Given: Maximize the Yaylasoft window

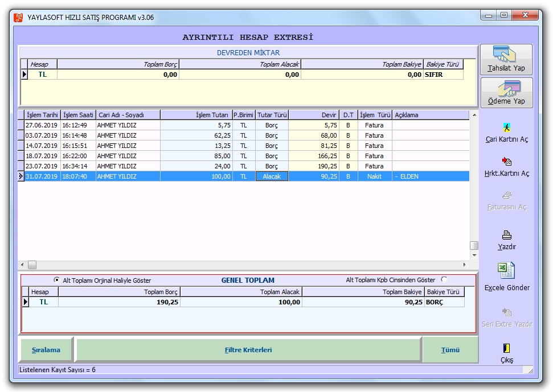Looking at the screenshot, I should (x=504, y=15).
